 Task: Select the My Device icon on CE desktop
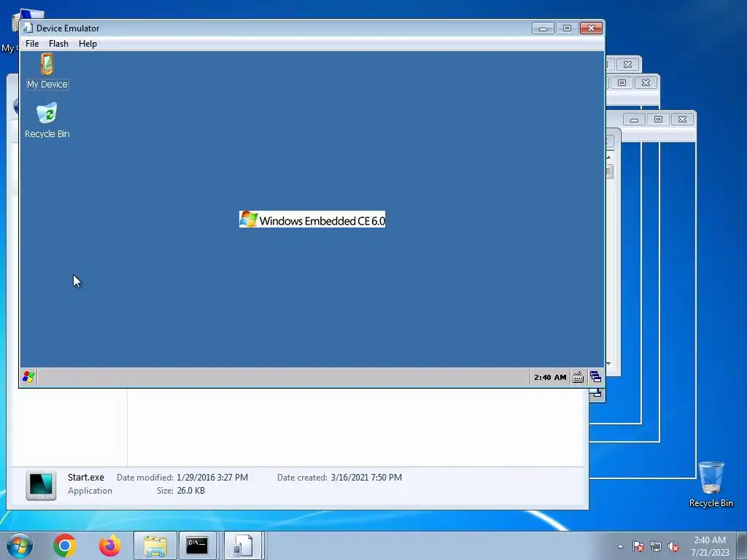(47, 71)
